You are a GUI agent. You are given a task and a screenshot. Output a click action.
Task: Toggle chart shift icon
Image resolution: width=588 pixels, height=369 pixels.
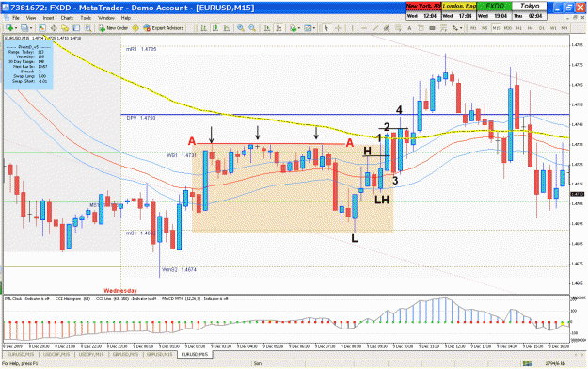pos(278,28)
